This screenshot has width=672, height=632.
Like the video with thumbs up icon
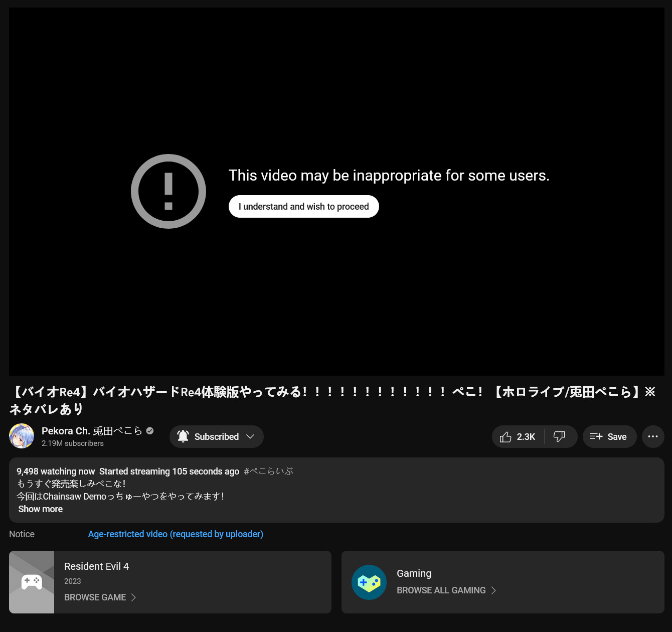506,437
